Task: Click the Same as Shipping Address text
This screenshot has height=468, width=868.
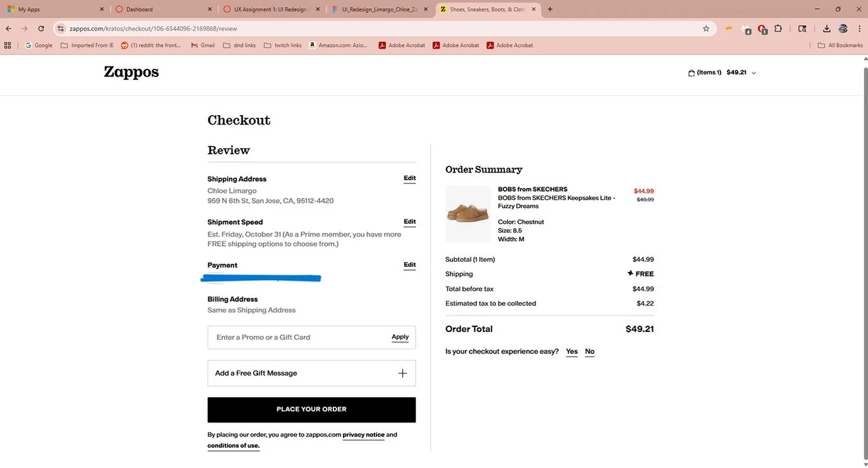Action: (x=252, y=311)
